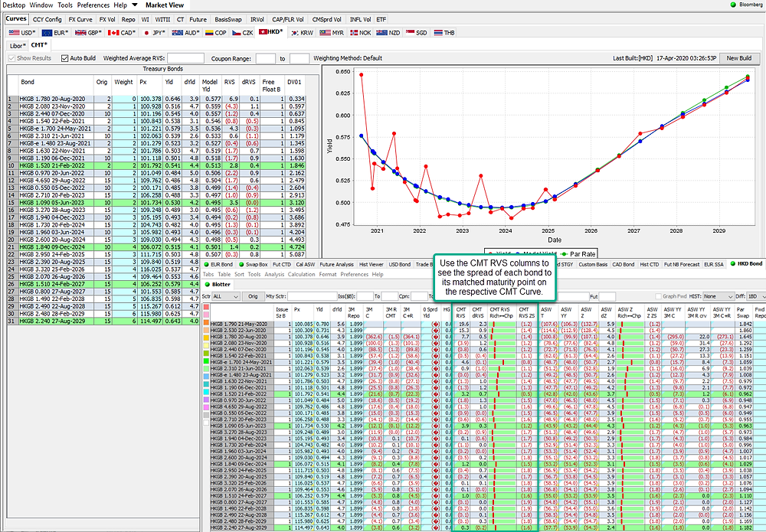Click the Weighted Average RVS input field
Viewport: 766px width, 532px height.
click(x=185, y=58)
